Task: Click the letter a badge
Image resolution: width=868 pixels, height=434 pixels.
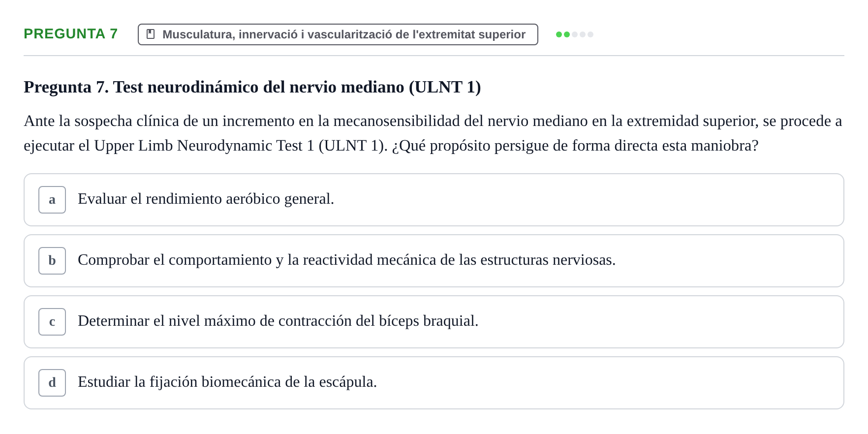Action: point(52,200)
